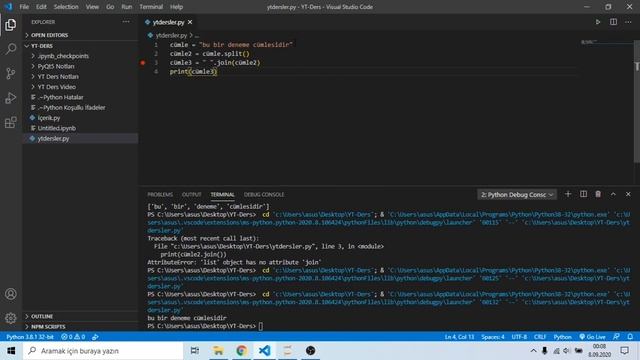Viewport: 640px width, 360px height.
Task: Open the Terminal menu
Action: click(151, 7)
